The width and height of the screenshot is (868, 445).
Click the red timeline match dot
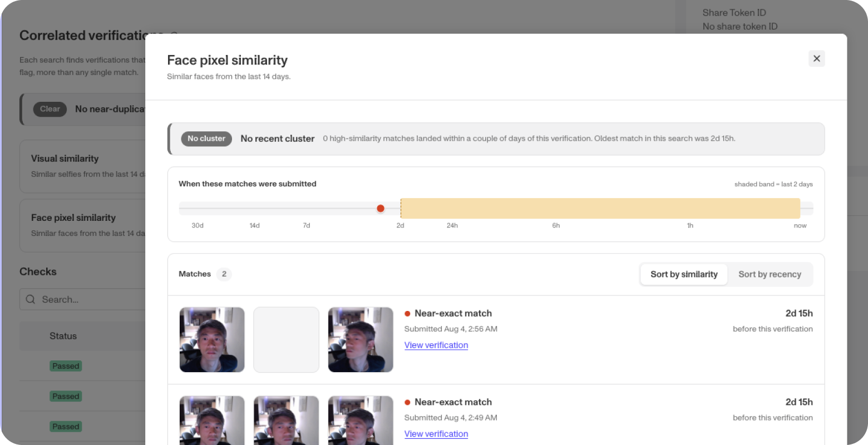381,209
